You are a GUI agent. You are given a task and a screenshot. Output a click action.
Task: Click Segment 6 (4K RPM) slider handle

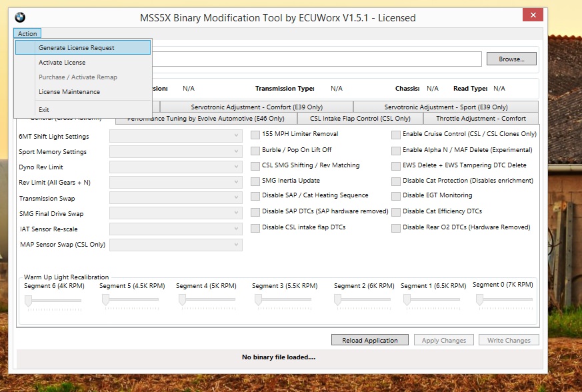tap(28, 301)
